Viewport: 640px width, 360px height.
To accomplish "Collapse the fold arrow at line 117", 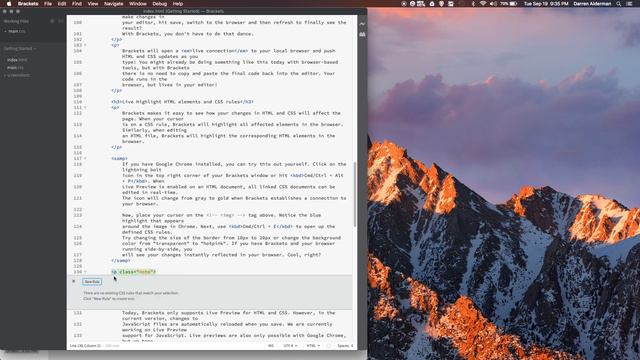I will click(85, 158).
